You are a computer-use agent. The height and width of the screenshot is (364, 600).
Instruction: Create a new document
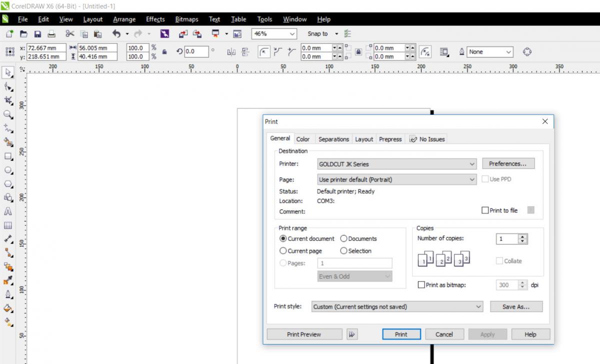[x=9, y=34]
